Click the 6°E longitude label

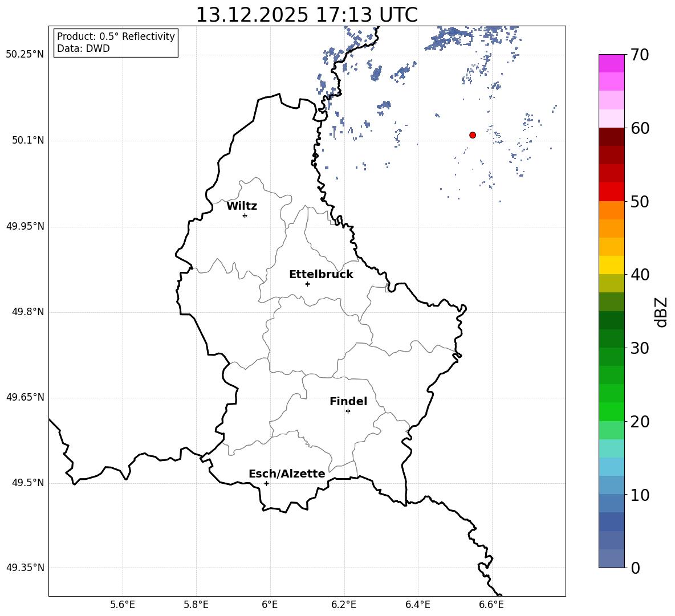[270, 605]
